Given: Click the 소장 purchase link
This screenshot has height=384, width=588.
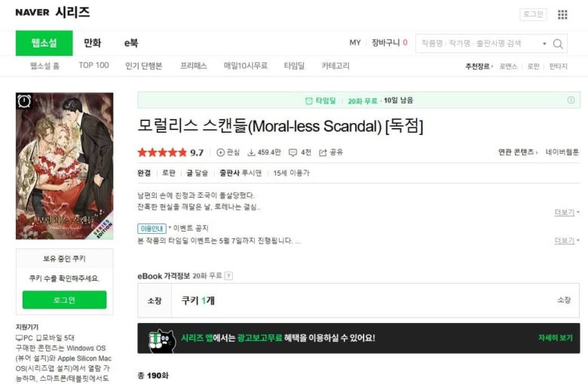Looking at the screenshot, I should [564, 300].
